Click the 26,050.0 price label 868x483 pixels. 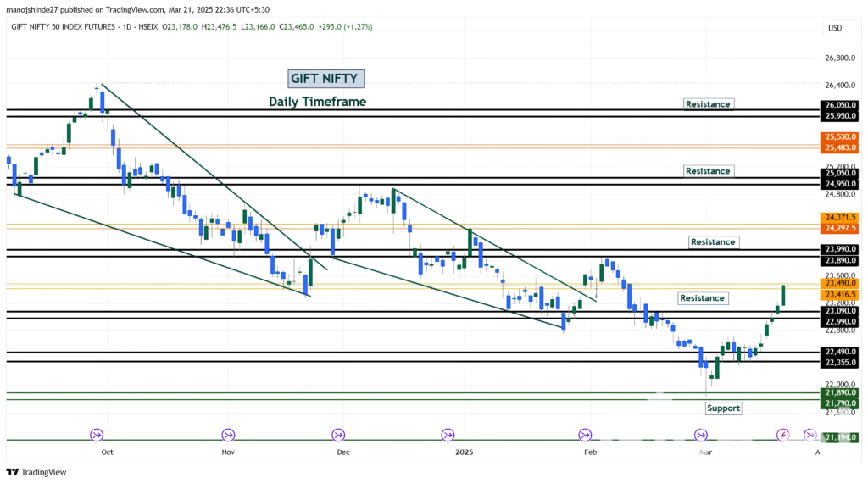click(840, 104)
